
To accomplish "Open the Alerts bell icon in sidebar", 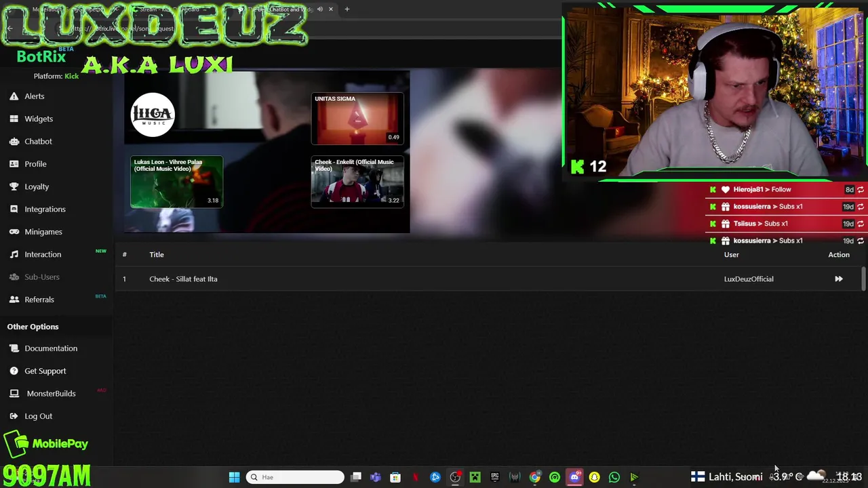I will pos(14,96).
